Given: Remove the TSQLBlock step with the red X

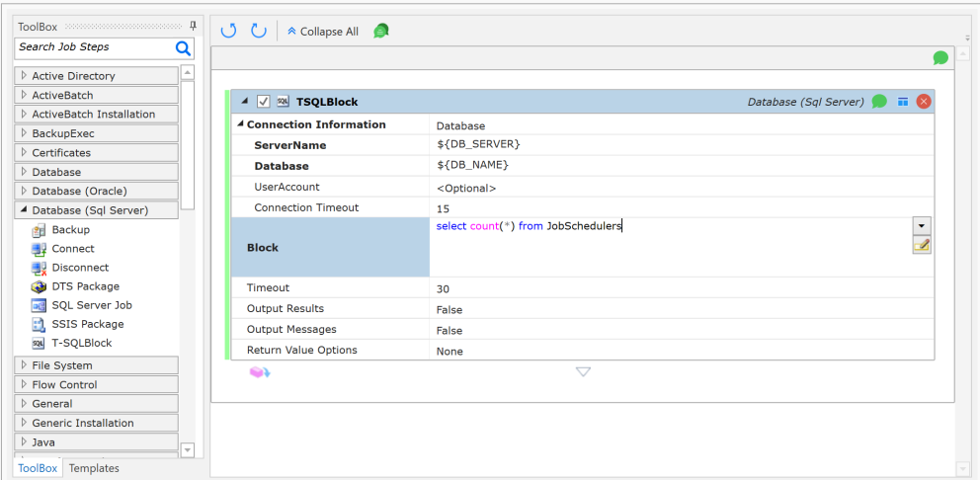Looking at the screenshot, I should point(923,102).
